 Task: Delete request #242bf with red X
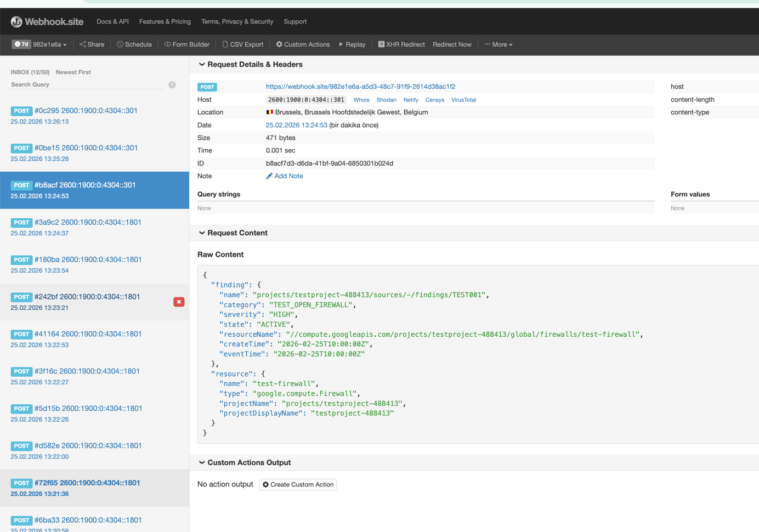[x=179, y=302]
